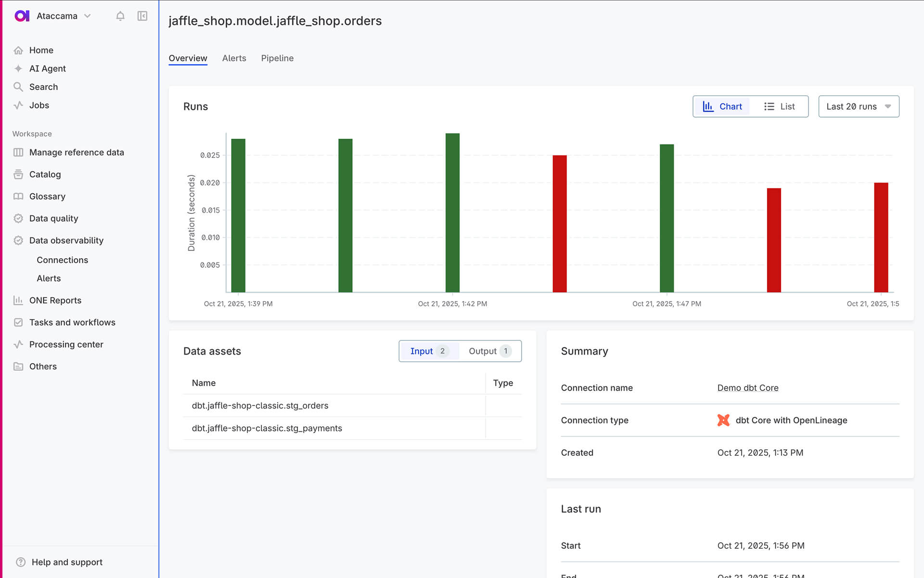Switch to the Alerts tab
The width and height of the screenshot is (924, 578).
point(234,58)
